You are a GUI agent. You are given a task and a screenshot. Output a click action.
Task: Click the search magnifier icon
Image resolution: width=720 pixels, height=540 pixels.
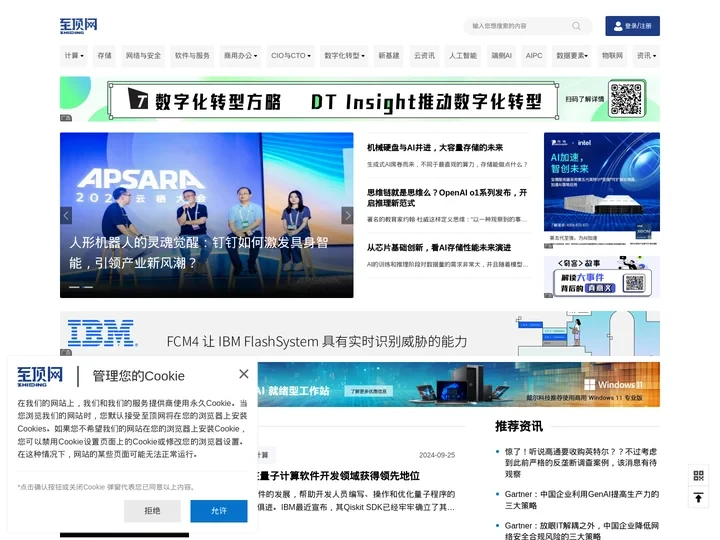pyautogui.click(x=576, y=26)
